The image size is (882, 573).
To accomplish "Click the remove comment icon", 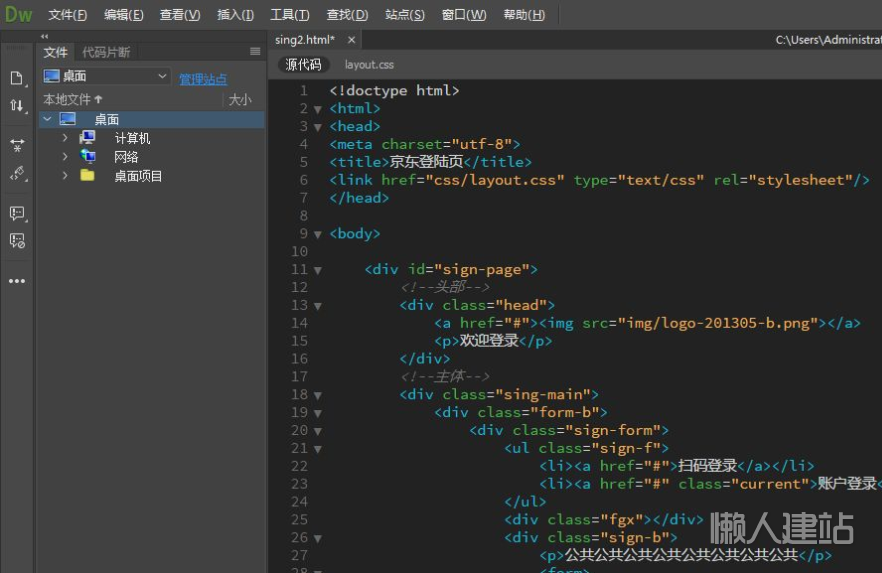I will (17, 241).
